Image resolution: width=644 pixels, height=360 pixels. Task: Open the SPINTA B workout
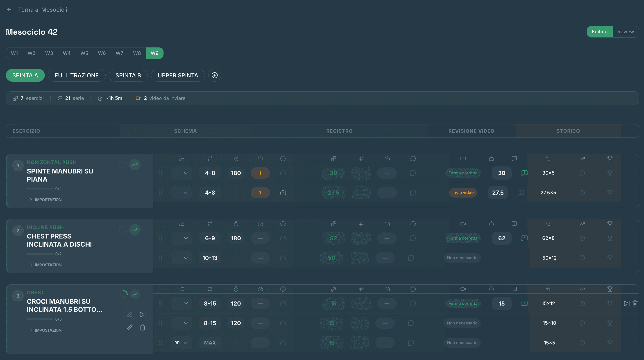click(128, 75)
